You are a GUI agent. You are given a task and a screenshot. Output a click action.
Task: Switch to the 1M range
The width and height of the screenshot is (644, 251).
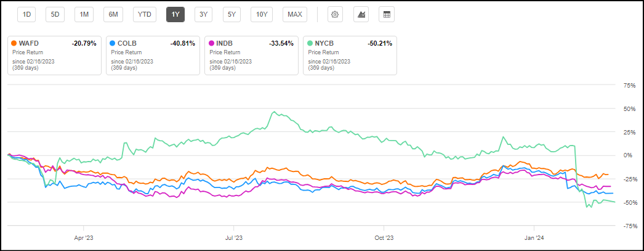84,14
